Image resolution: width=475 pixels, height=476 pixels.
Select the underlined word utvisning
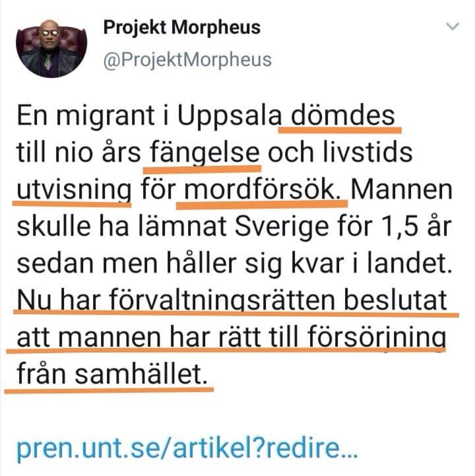coord(74,189)
